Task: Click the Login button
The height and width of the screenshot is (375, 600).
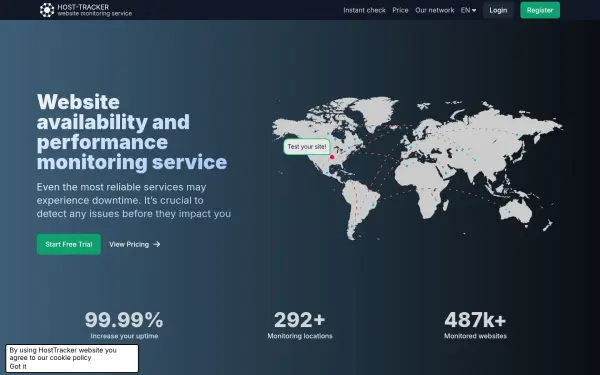Action: (x=498, y=10)
